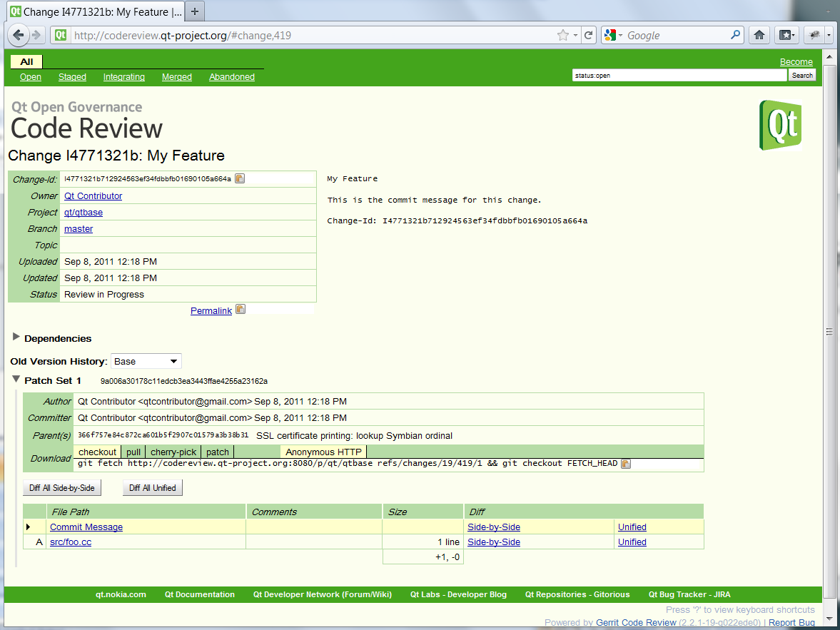This screenshot has height=630, width=840.
Task: Open the Staged changes link
Action: (72, 76)
